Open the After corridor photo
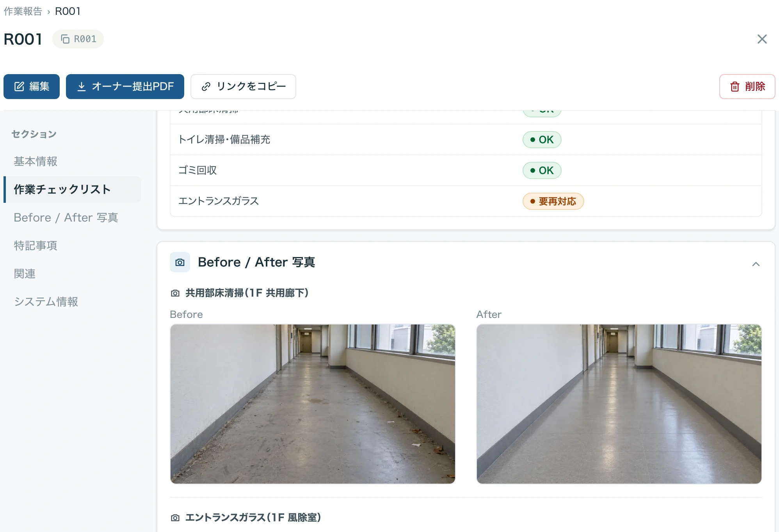The width and height of the screenshot is (779, 532). tap(619, 404)
